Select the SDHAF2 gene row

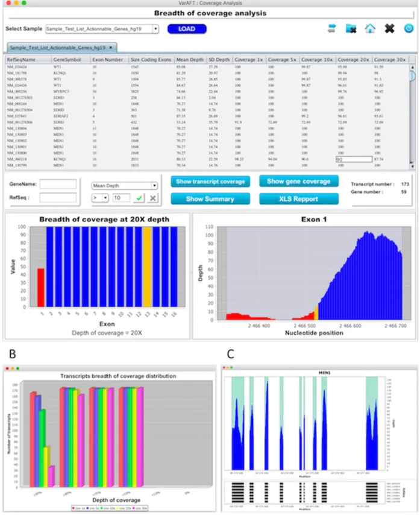tap(207, 116)
